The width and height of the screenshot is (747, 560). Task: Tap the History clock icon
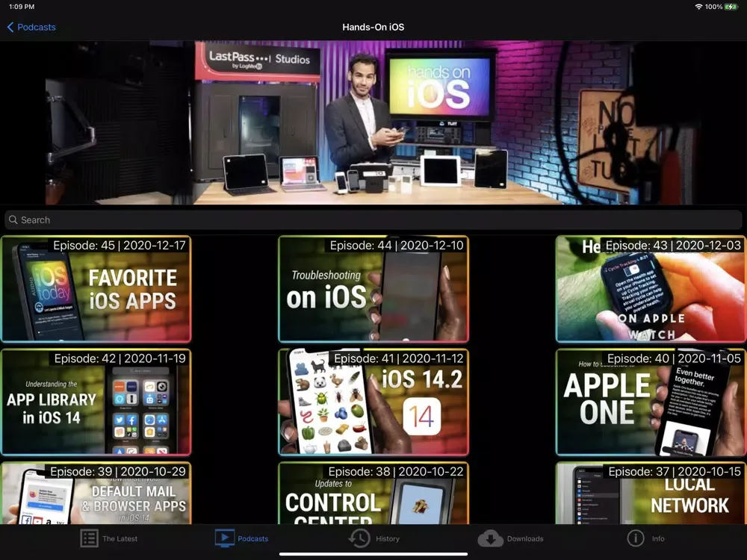359,538
